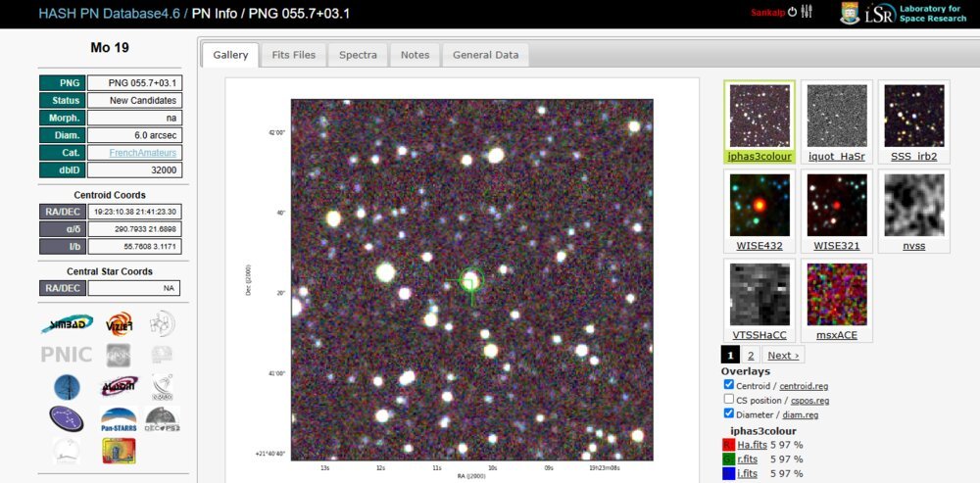Screen dimensions: 980x483
Task: Click the university crest logo in header
Action: tap(850, 13)
